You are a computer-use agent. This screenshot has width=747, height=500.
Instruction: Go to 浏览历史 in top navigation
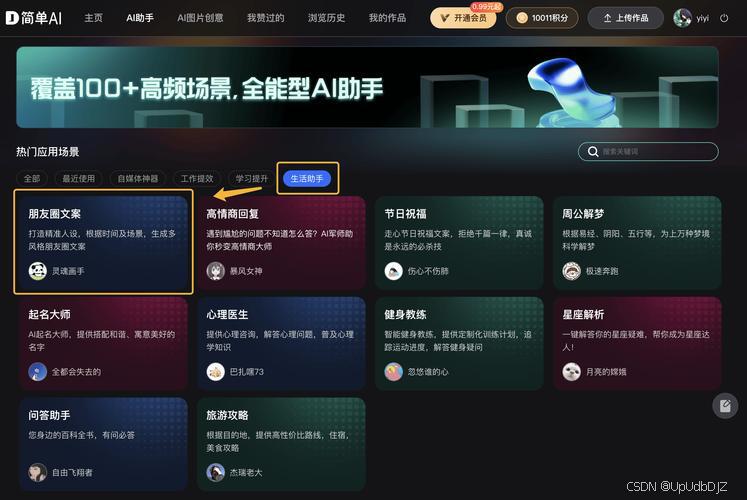click(x=326, y=18)
